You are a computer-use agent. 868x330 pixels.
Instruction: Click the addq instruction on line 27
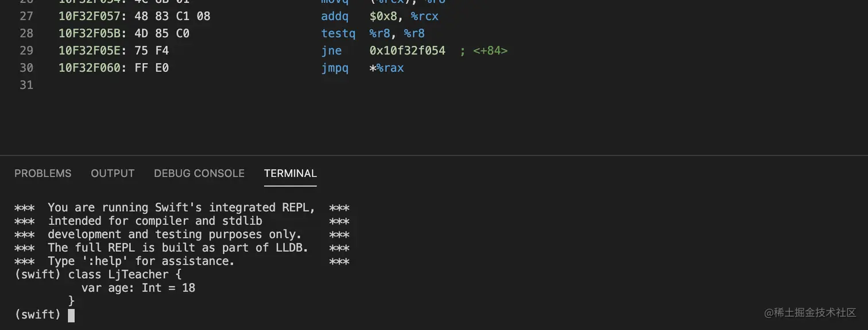335,16
